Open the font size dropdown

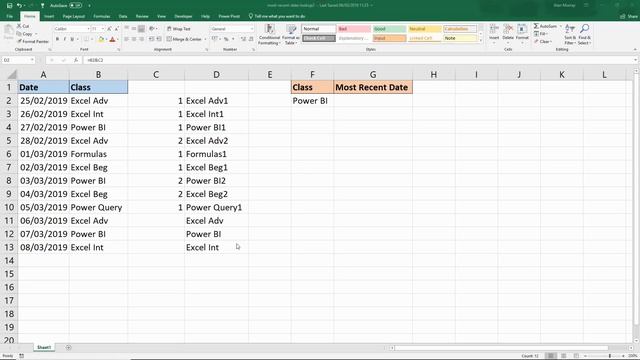pos(102,29)
